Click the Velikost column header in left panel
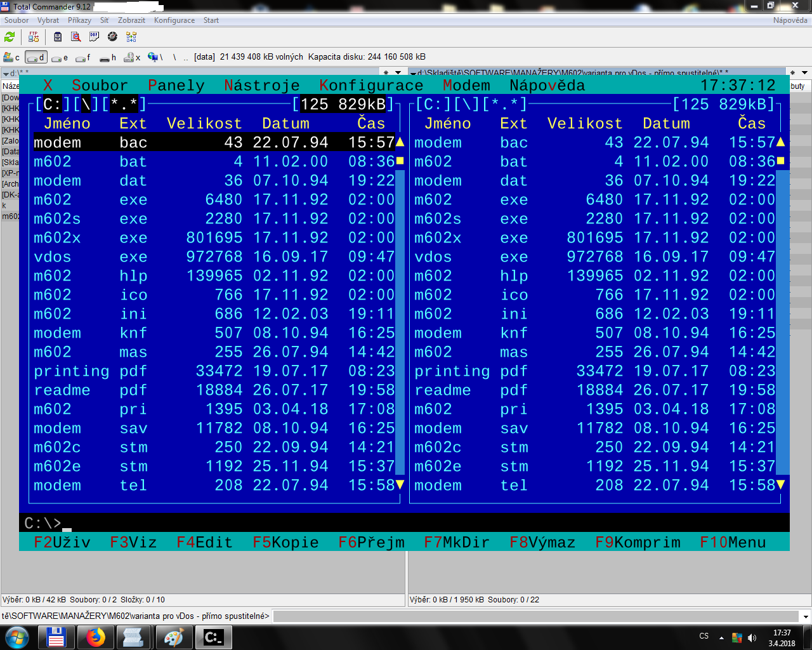 (204, 123)
